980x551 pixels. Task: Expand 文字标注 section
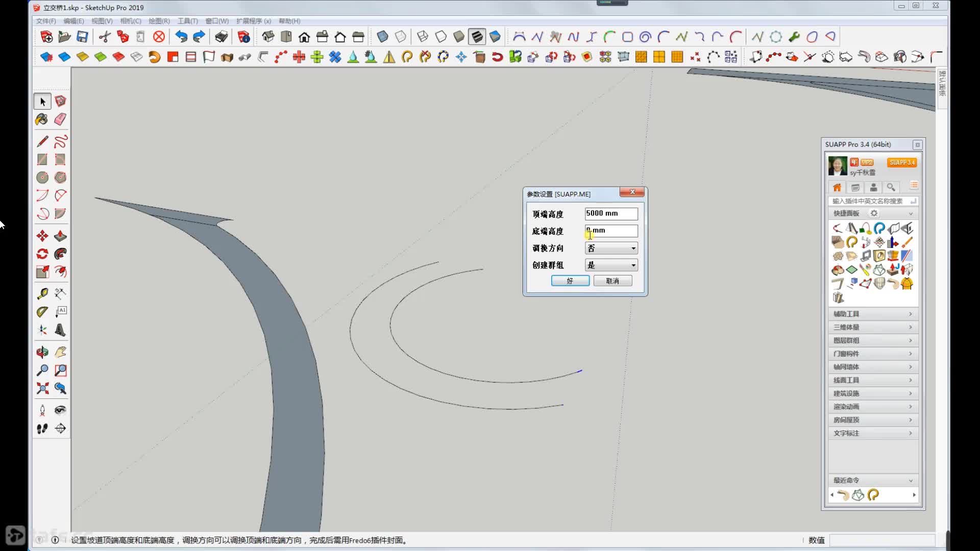(x=873, y=433)
